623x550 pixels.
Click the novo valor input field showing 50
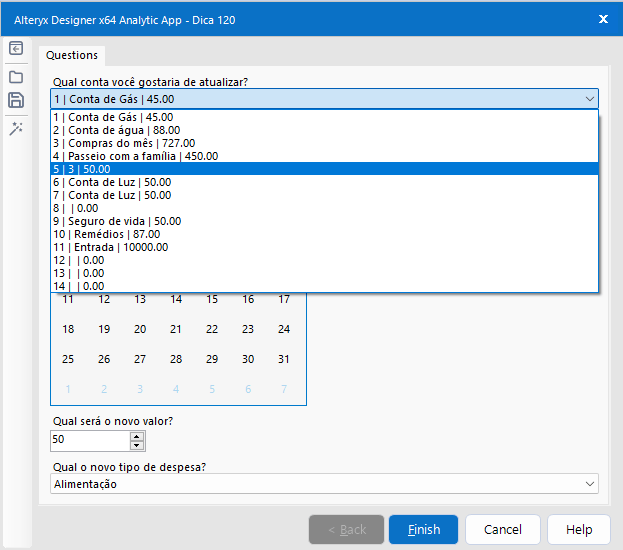click(x=90, y=440)
